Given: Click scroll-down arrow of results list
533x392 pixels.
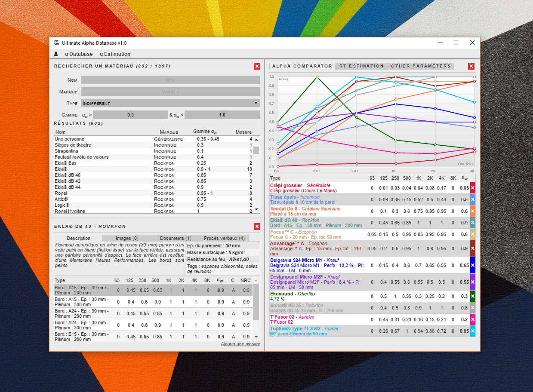Looking at the screenshot, I should coord(256,209).
